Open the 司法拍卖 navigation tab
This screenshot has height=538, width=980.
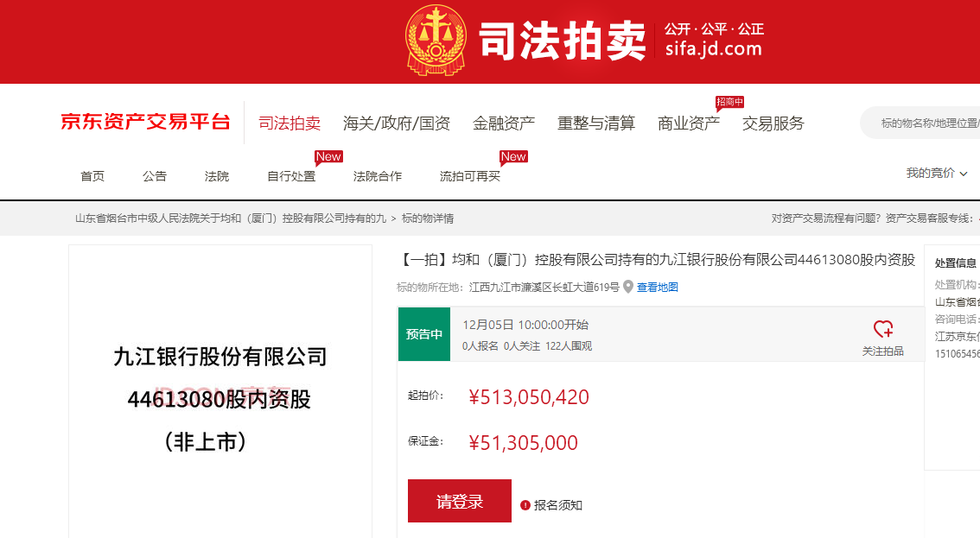[289, 123]
